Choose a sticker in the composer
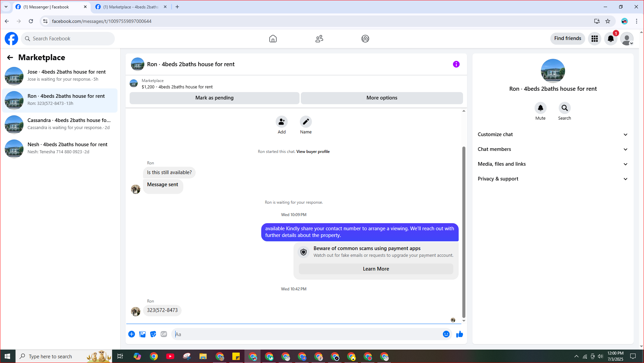 153,334
